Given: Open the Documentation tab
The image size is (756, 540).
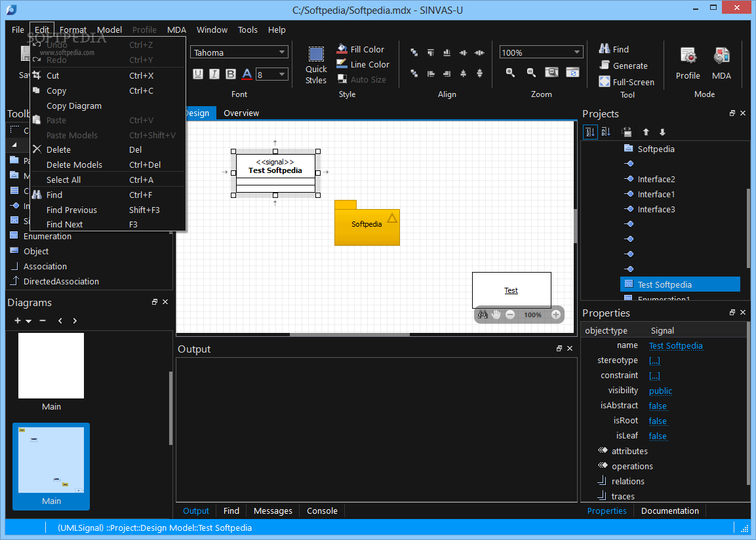Looking at the screenshot, I should [669, 511].
